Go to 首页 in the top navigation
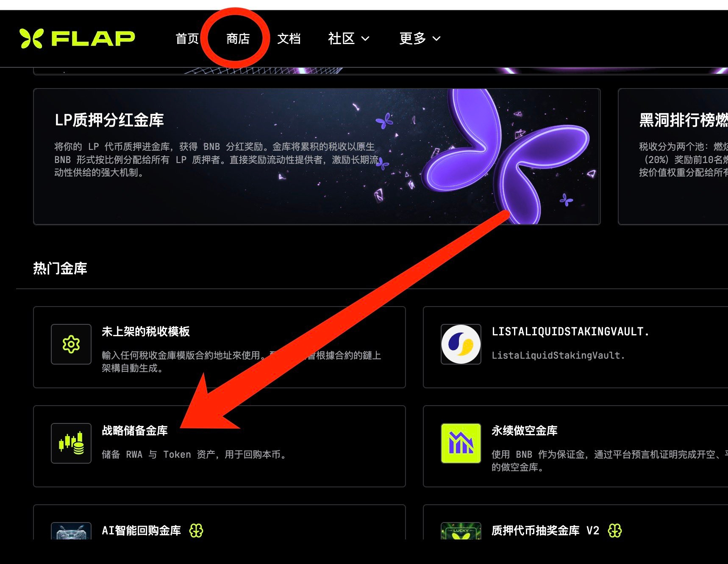Viewport: 728px width, 564px height. 187,39
